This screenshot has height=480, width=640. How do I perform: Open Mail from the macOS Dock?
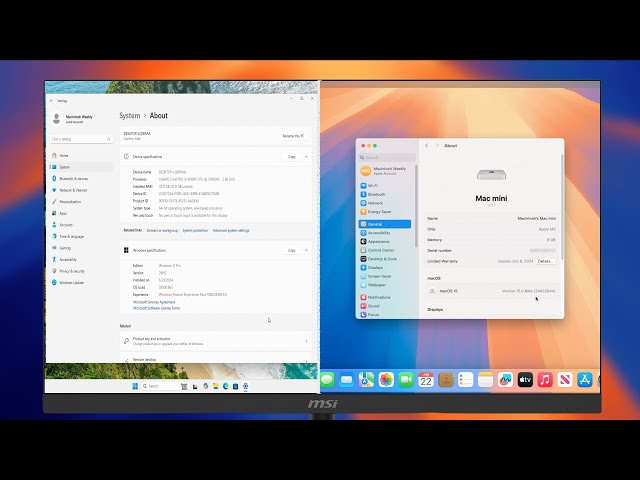tap(347, 380)
